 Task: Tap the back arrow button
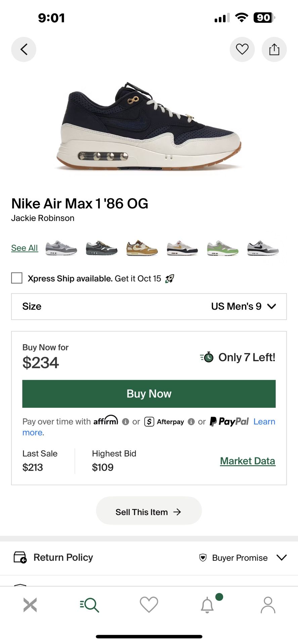pyautogui.click(x=24, y=49)
